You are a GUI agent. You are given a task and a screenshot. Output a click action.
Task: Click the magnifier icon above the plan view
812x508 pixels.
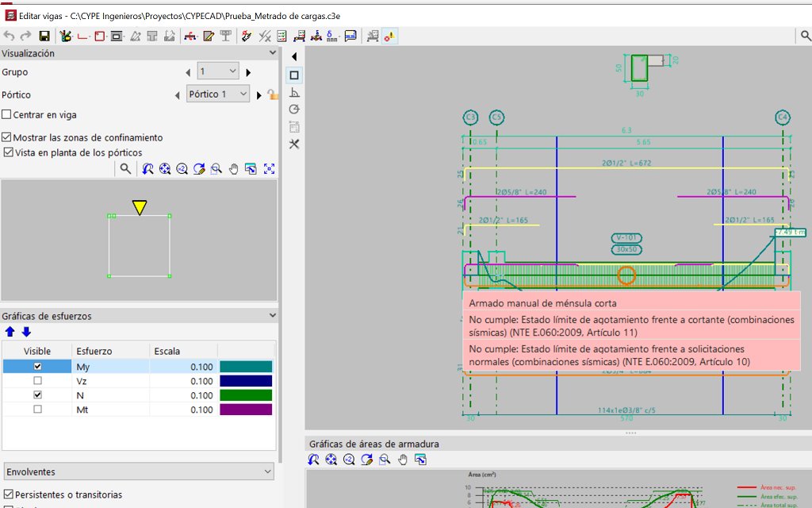pos(125,168)
